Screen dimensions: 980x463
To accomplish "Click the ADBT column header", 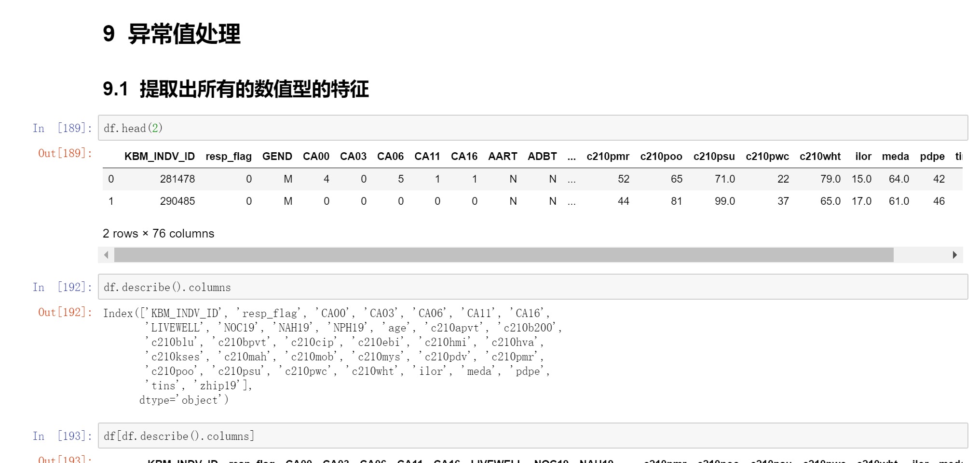I will tap(542, 157).
